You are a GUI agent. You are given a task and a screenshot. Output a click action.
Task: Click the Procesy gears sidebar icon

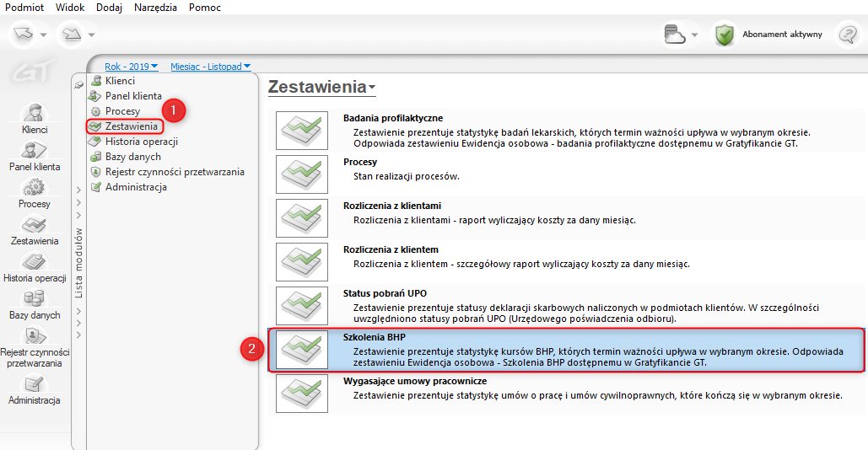35,187
